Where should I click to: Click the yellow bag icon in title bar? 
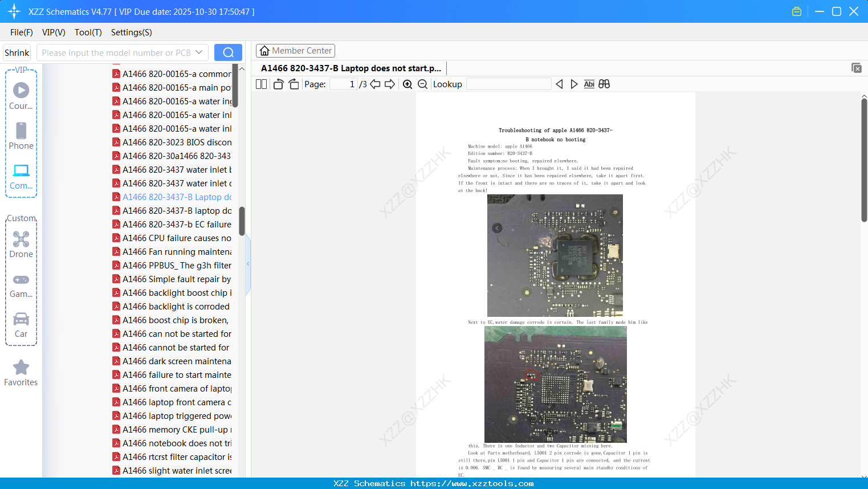tap(797, 11)
